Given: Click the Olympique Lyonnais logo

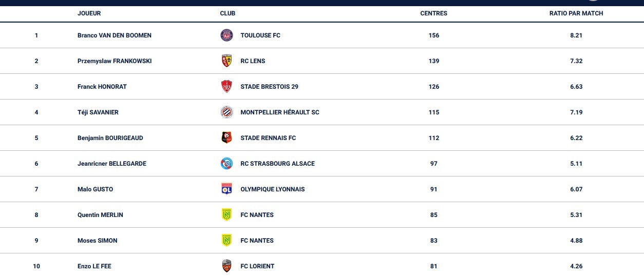Looking at the screenshot, I should click(x=226, y=189).
